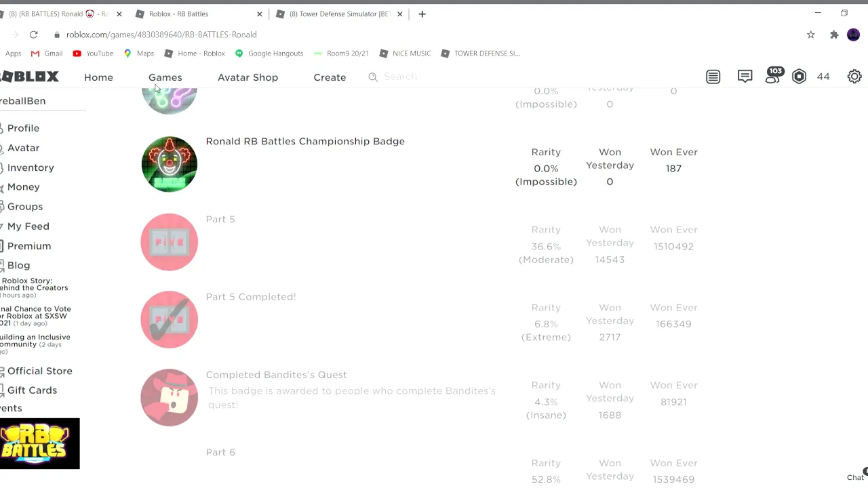The width and height of the screenshot is (868, 488).
Task: Open Games in Roblox navigation
Action: tap(165, 77)
